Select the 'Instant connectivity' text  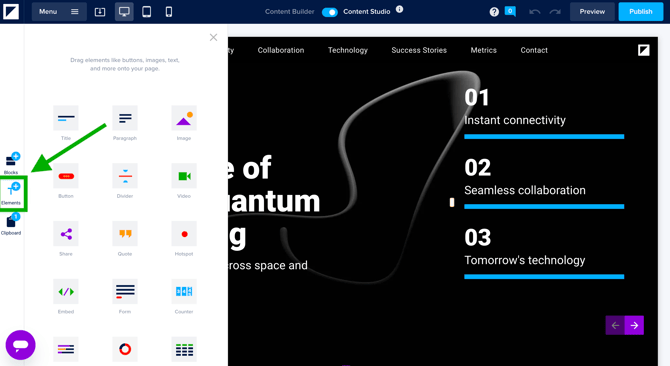514,120
